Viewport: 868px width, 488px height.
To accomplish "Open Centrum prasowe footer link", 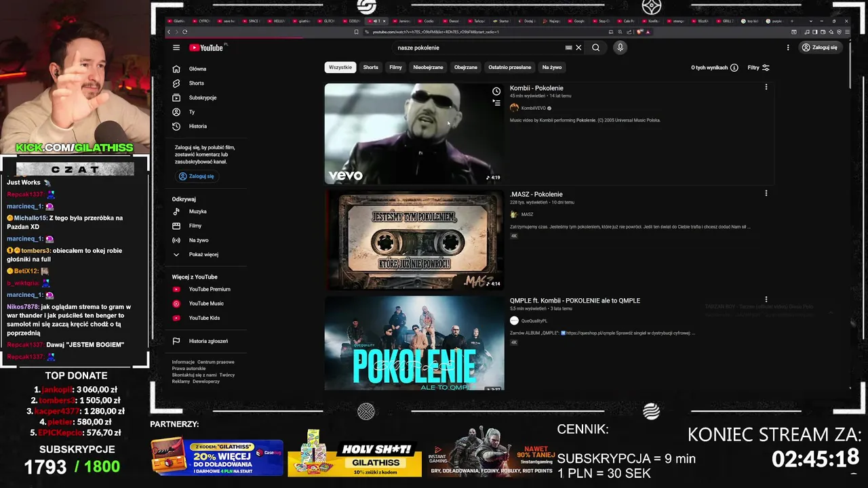I will coord(216,362).
